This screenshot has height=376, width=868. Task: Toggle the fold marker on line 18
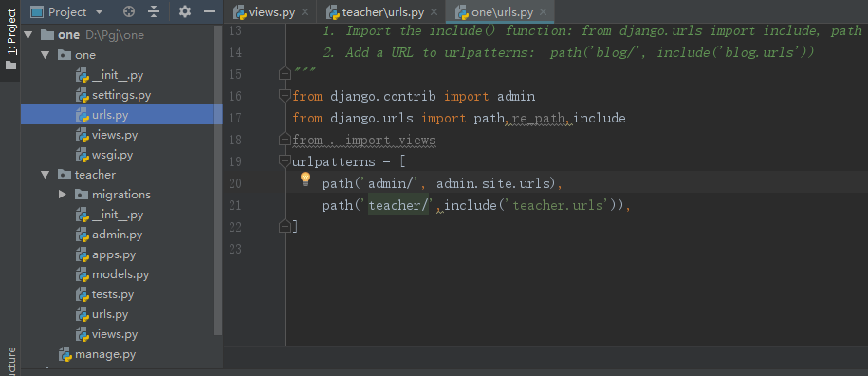pyautogui.click(x=286, y=139)
